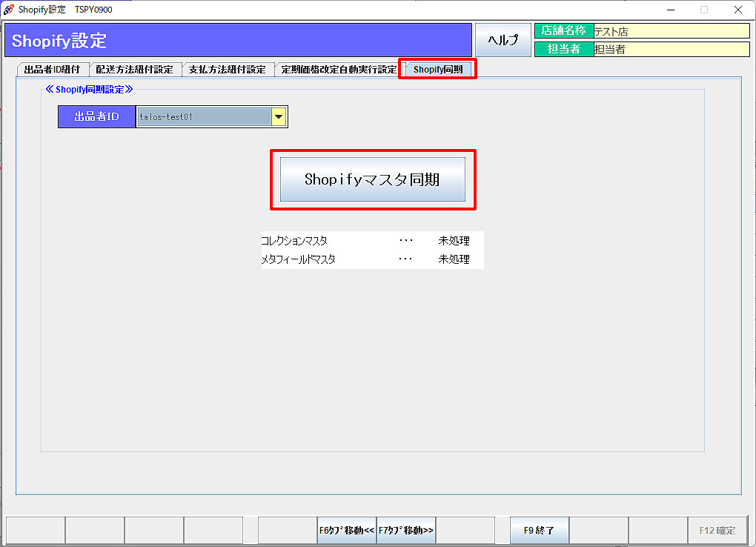
Task: Select the Shopify同期 tab
Action: click(438, 70)
